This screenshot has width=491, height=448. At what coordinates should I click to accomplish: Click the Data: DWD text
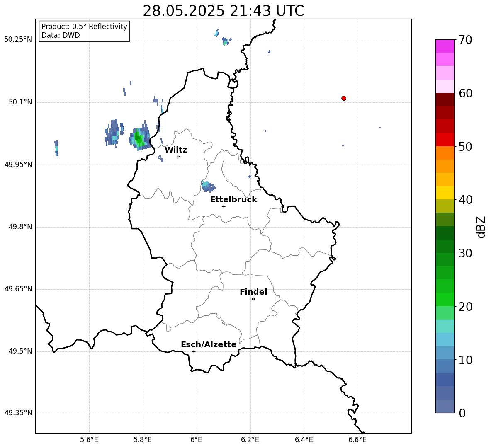[61, 35]
